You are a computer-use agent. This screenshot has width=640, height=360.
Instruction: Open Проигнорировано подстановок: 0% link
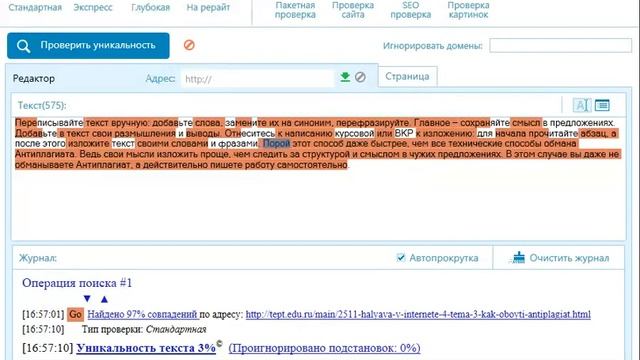coord(324,348)
